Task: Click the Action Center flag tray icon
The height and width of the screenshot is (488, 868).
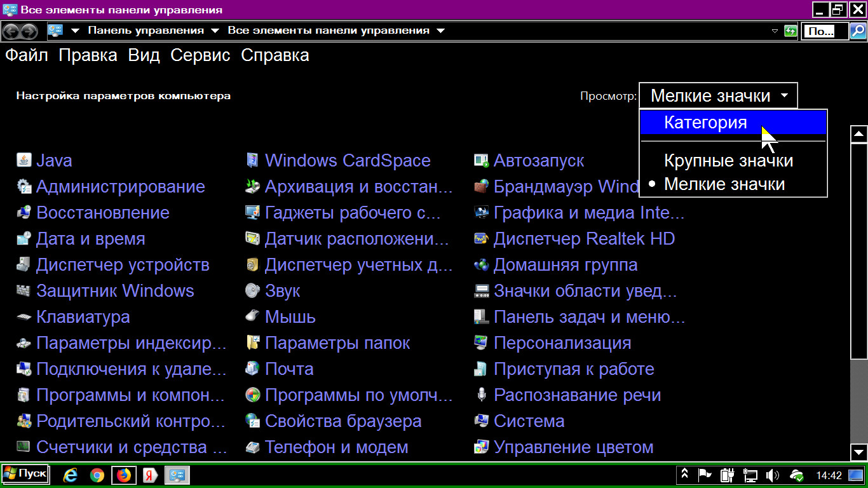Action: 705,475
